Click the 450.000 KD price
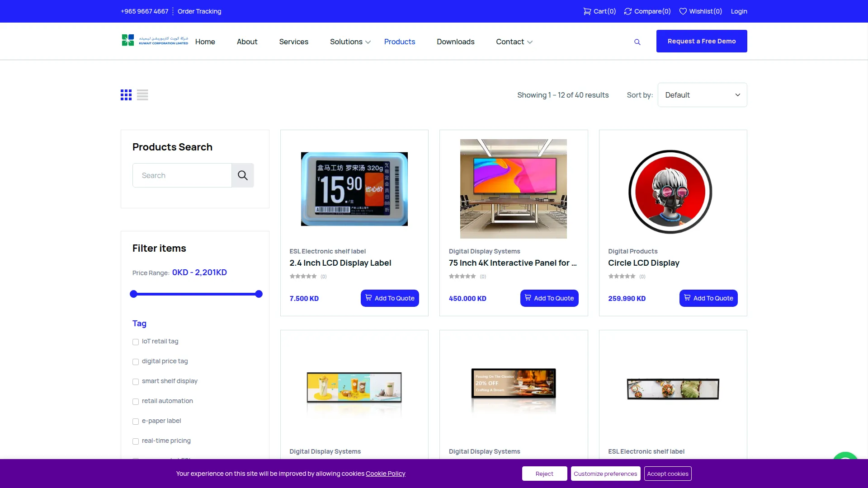The height and width of the screenshot is (488, 868). 467,299
